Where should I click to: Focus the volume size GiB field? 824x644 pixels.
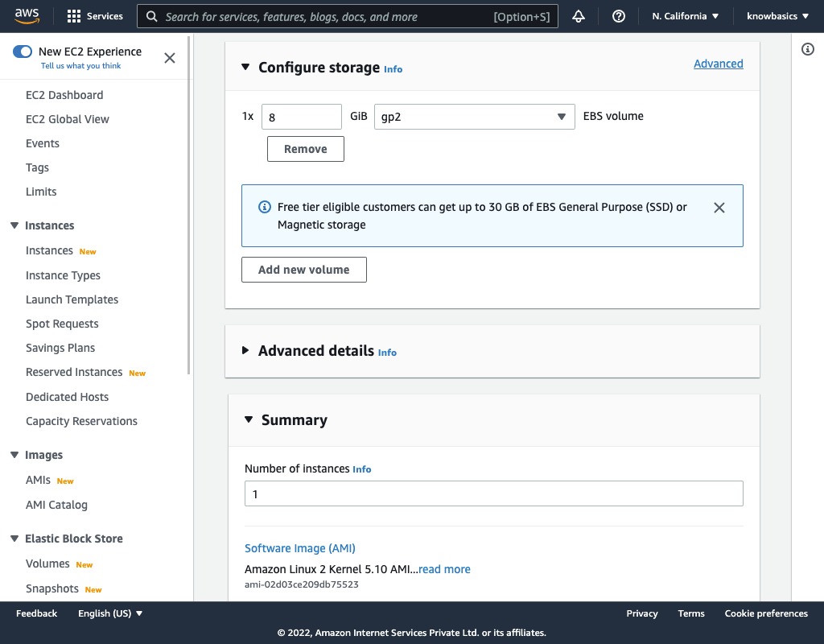(302, 117)
